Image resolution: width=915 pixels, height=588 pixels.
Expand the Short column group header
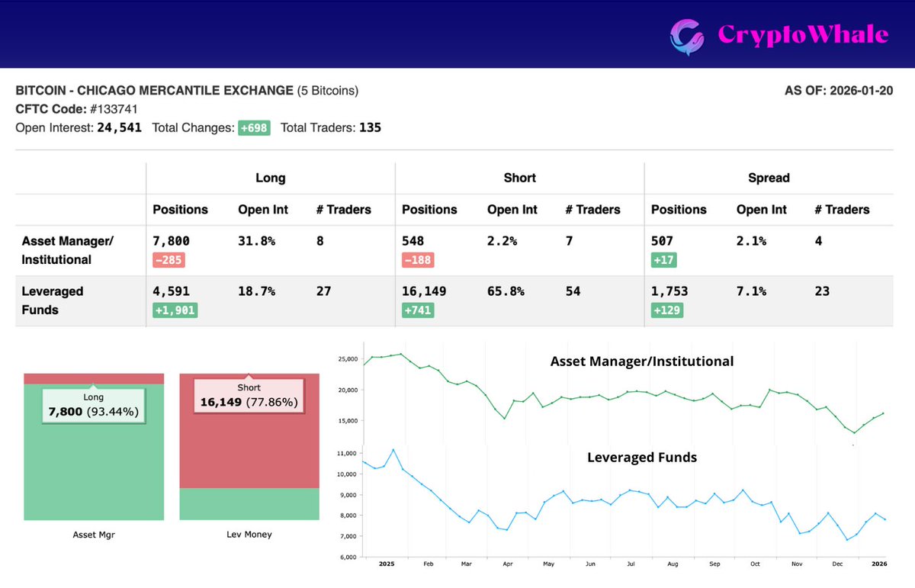519,178
